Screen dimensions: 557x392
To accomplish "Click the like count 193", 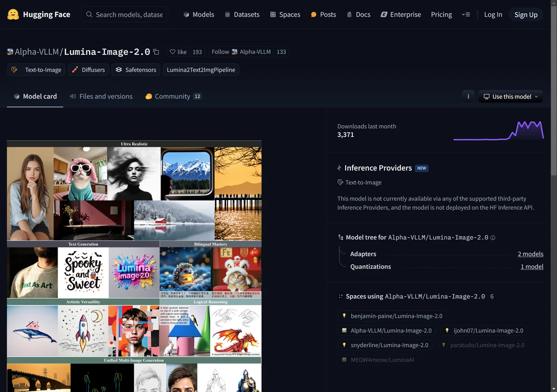I will (197, 52).
